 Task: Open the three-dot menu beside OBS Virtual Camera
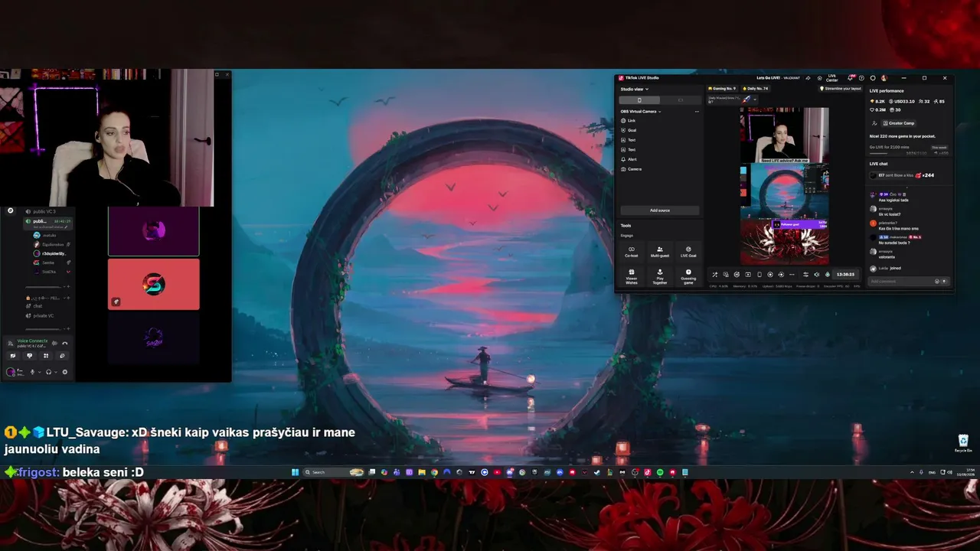[x=697, y=112]
